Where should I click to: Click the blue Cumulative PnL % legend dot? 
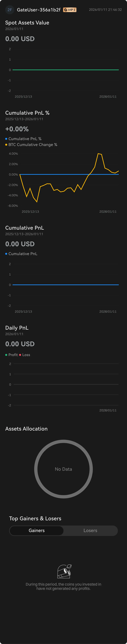click(x=6, y=139)
